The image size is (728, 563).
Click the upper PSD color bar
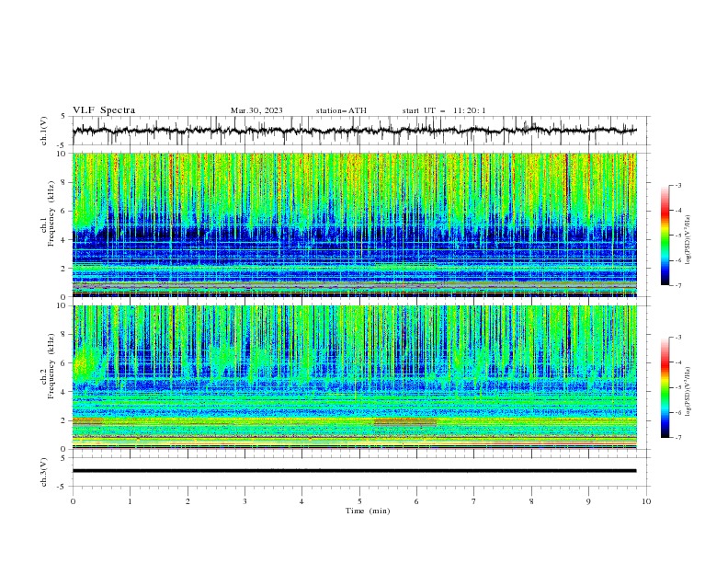pos(665,236)
